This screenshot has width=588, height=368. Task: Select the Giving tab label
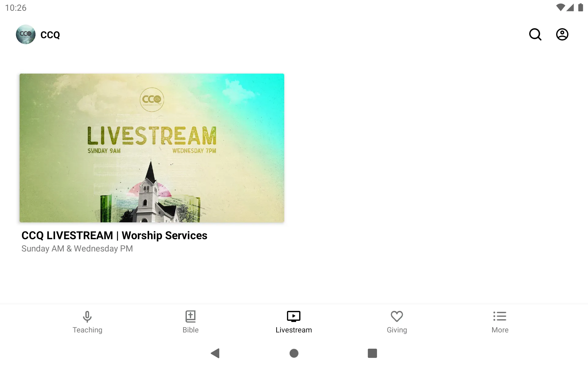[397, 329]
